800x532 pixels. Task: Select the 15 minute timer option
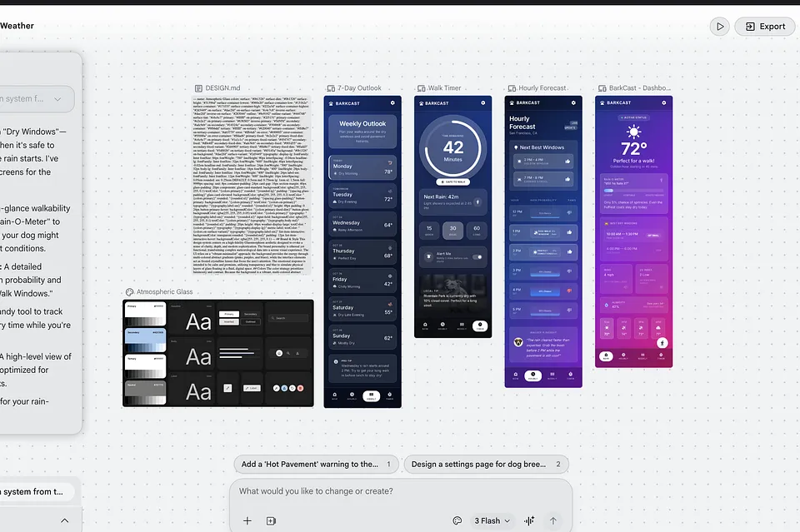[x=429, y=231]
